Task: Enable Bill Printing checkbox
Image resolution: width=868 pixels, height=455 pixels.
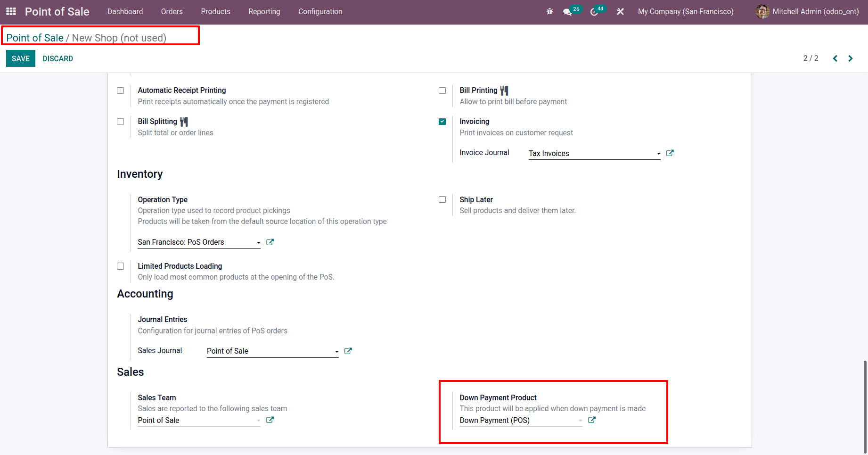Action: click(x=442, y=91)
